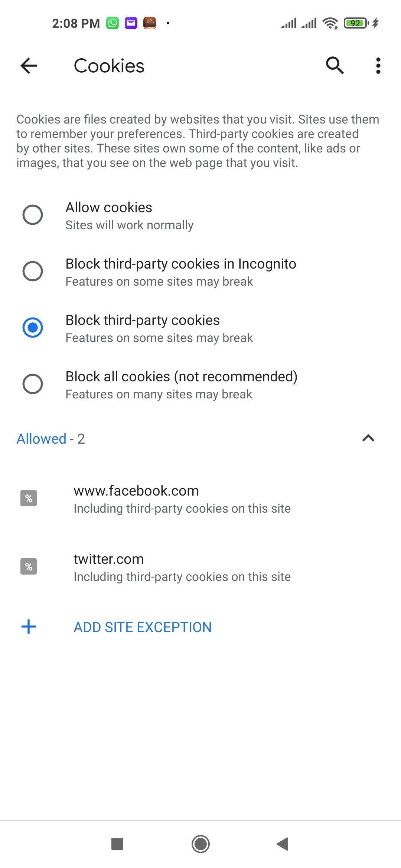Collapse the Allowed sites section

368,438
